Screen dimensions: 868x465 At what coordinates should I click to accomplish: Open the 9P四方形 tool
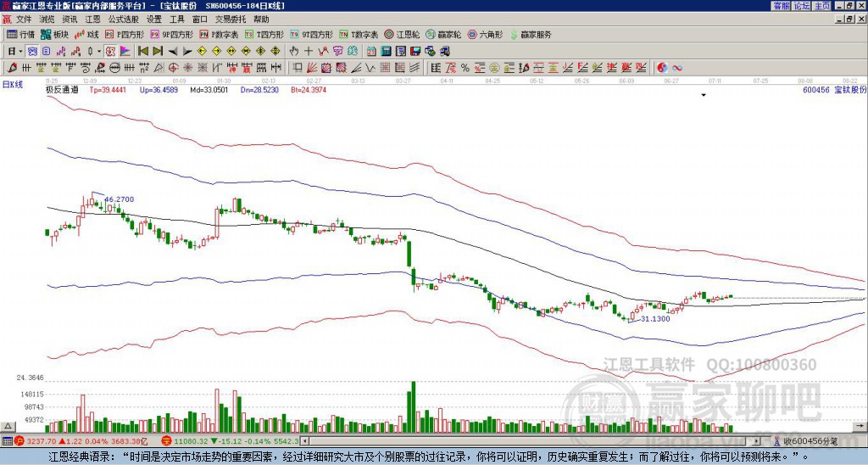pos(172,34)
